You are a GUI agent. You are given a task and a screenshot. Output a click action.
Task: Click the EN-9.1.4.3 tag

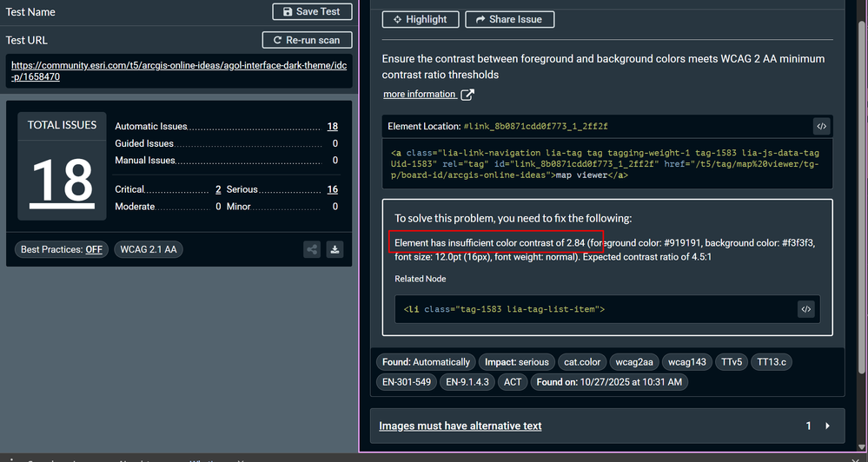tap(467, 382)
